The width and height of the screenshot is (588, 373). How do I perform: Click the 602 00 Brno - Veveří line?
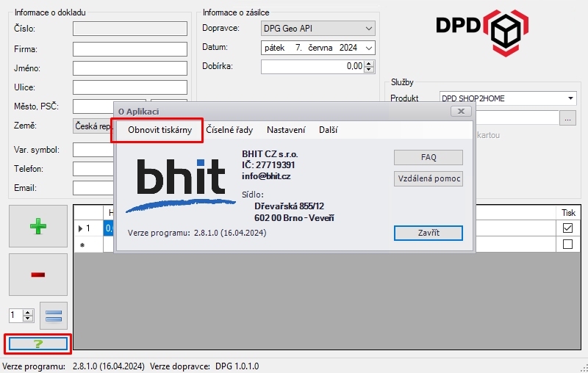(x=294, y=217)
